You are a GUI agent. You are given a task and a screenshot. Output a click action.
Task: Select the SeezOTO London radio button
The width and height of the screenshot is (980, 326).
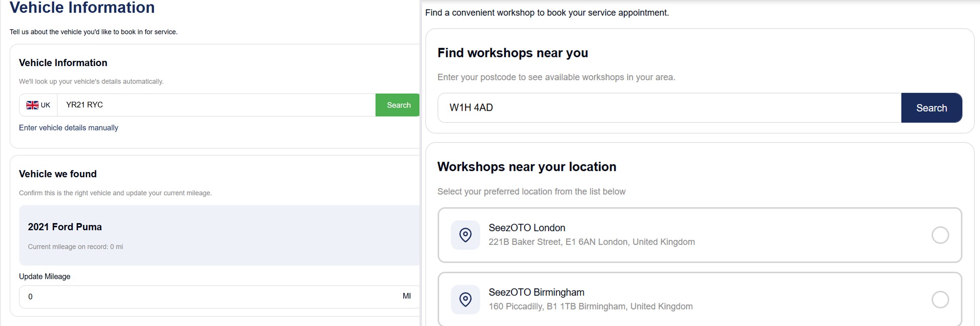[940, 235]
